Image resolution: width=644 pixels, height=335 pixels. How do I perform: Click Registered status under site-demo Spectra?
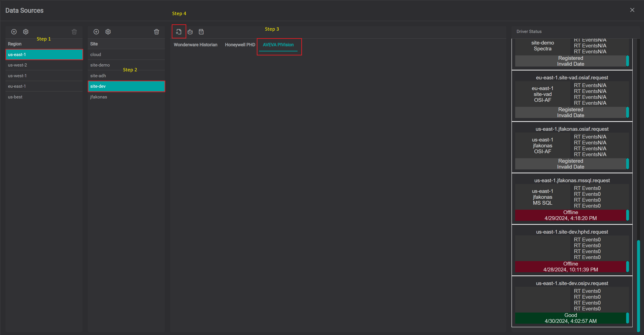tap(571, 61)
